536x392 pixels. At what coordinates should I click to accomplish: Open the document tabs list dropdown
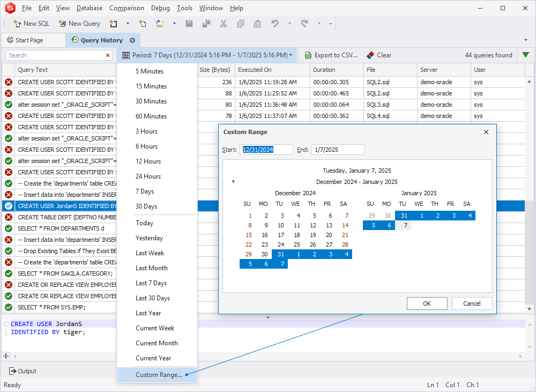(526, 40)
